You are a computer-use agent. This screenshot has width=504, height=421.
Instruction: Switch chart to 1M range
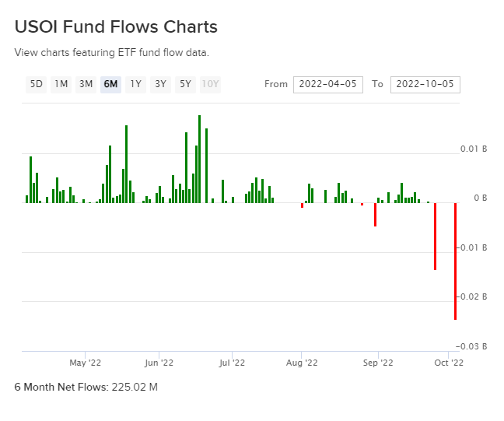tap(61, 84)
